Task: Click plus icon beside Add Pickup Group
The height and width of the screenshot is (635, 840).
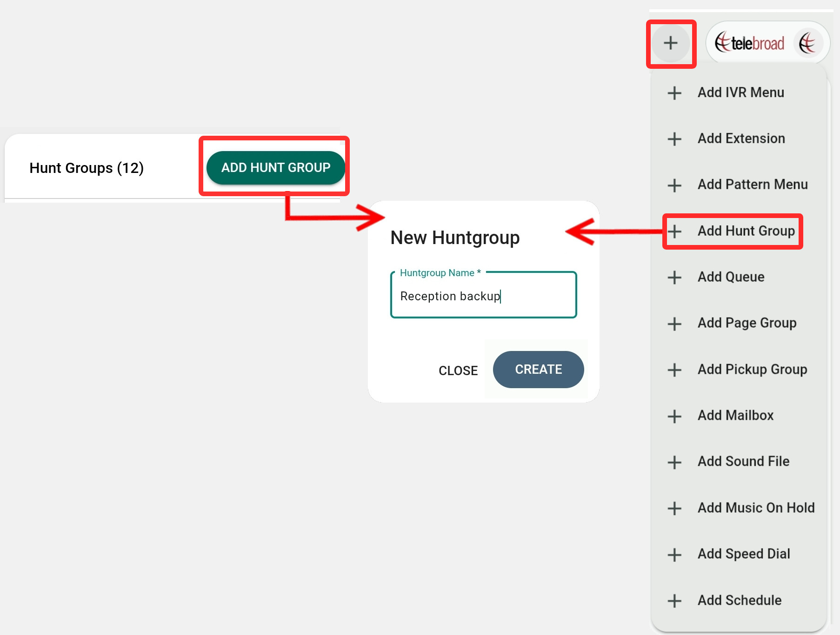Action: [674, 370]
